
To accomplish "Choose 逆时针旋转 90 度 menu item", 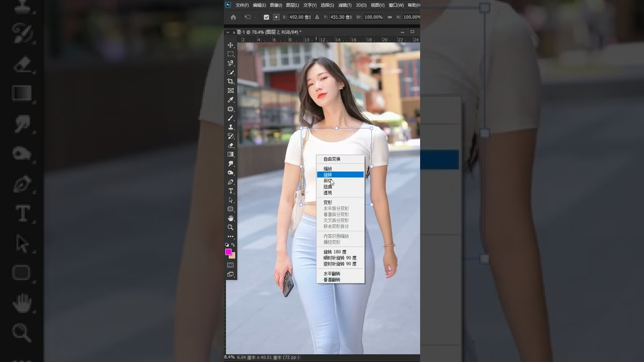I will [x=340, y=263].
